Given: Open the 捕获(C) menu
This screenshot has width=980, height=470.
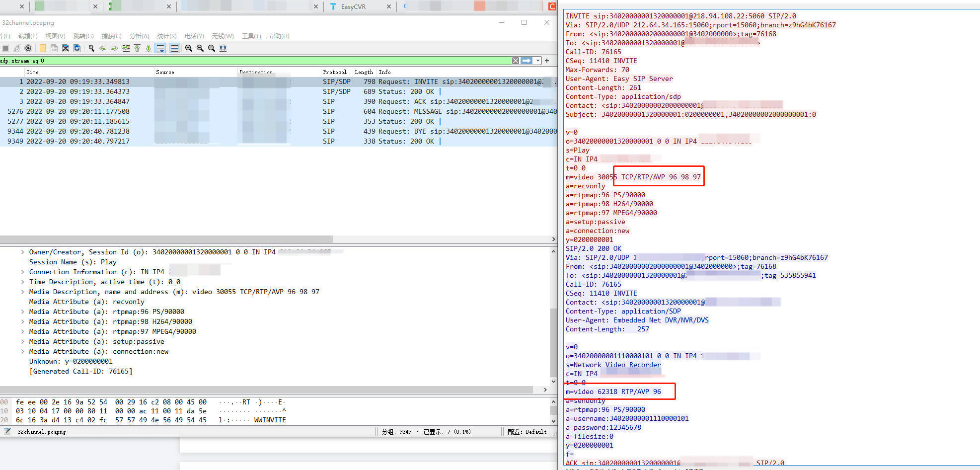Looking at the screenshot, I should tap(111, 36).
